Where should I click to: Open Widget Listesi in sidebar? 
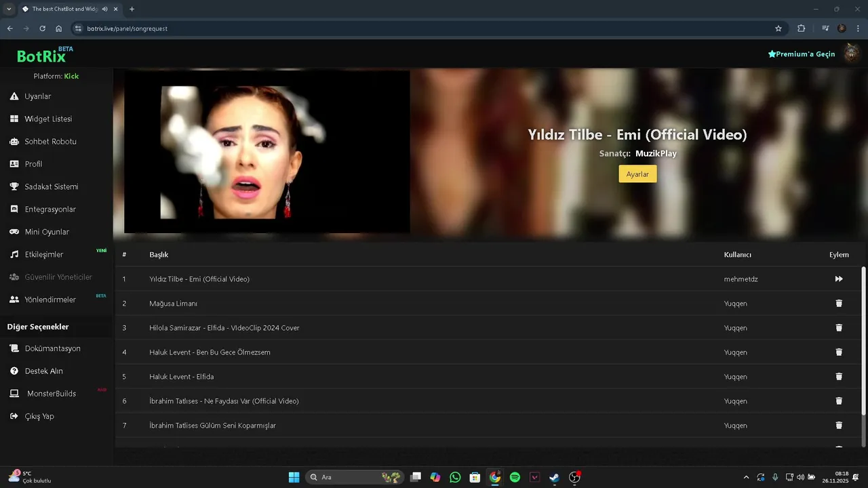click(x=47, y=119)
